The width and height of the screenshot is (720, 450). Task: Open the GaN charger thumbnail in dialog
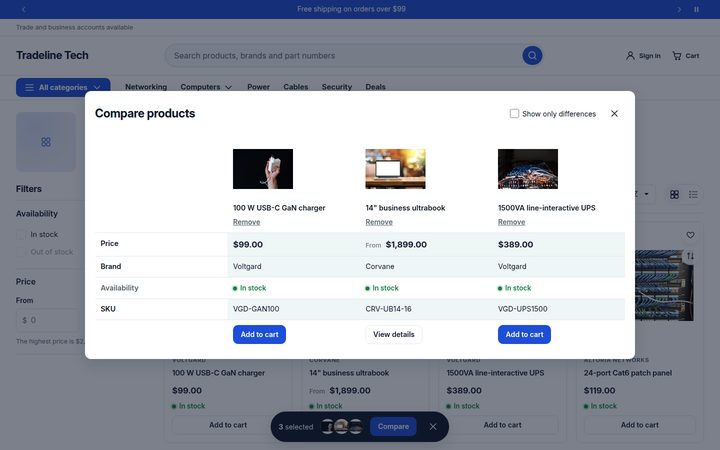click(263, 169)
